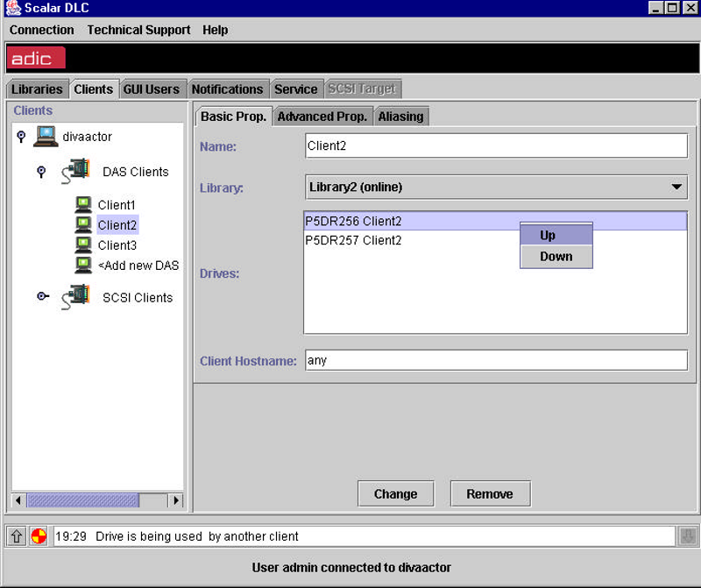Collapse the divaactor tree node

(x=21, y=137)
